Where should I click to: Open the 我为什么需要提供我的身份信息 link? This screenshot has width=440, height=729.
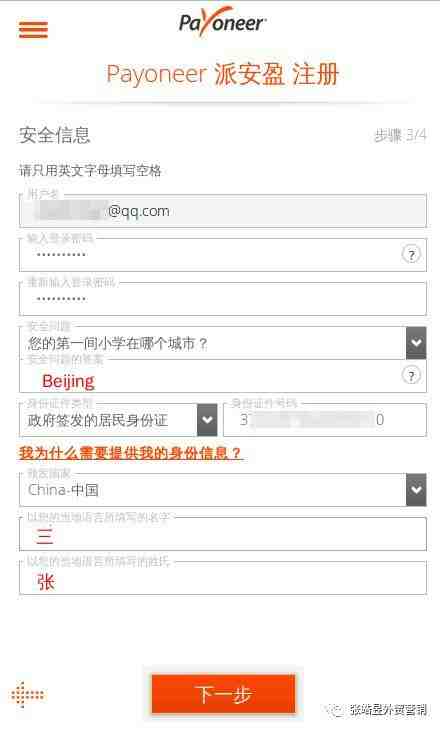pos(130,452)
